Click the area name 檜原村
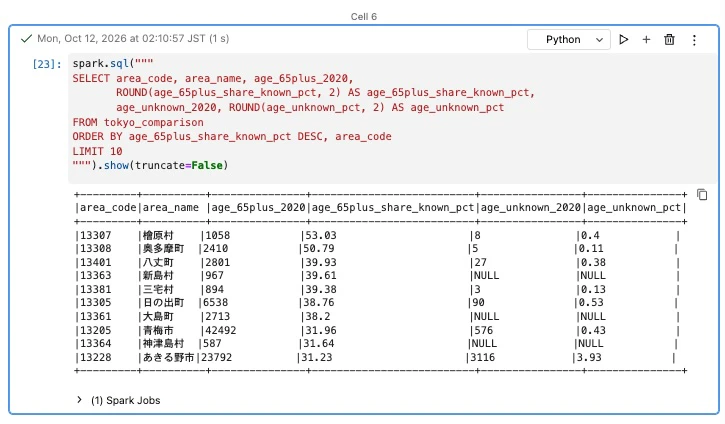The width and height of the screenshot is (725, 424). (x=158, y=235)
